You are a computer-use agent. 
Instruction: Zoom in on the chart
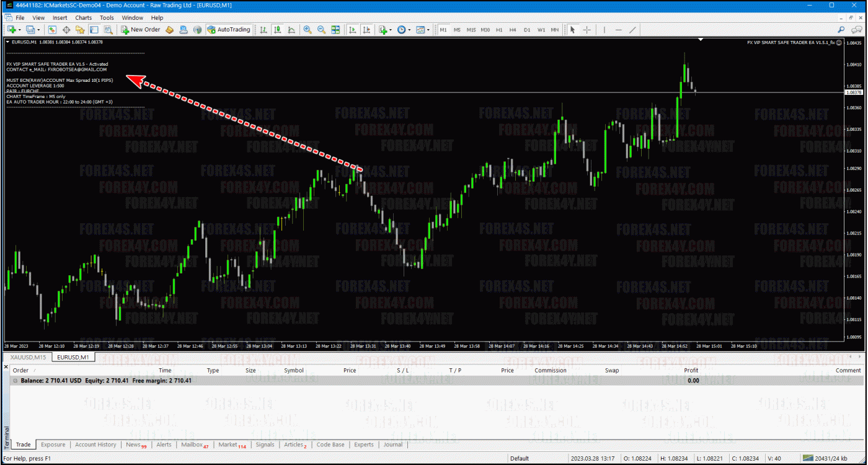pyautogui.click(x=308, y=30)
